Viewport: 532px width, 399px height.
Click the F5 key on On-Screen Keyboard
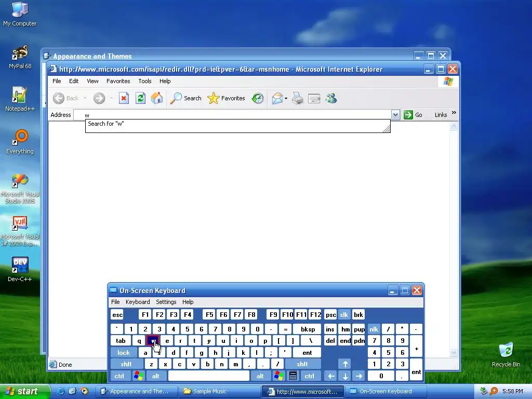209,314
